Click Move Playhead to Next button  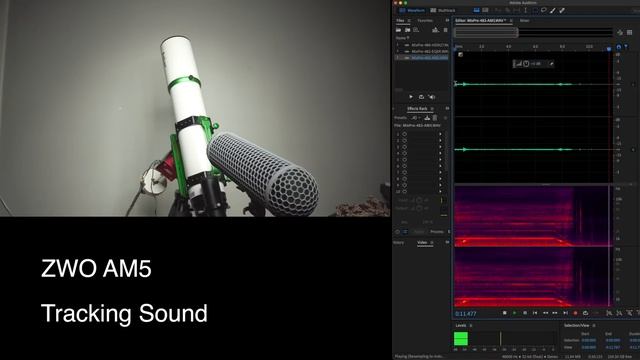(565, 313)
